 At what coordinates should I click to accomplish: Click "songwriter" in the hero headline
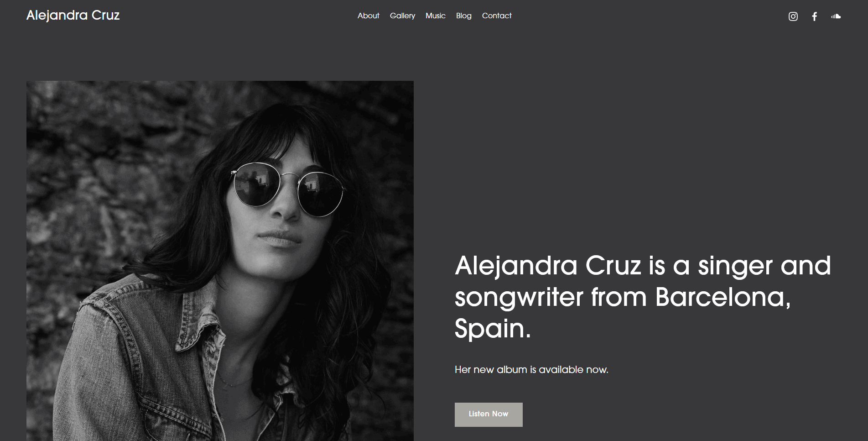519,298
